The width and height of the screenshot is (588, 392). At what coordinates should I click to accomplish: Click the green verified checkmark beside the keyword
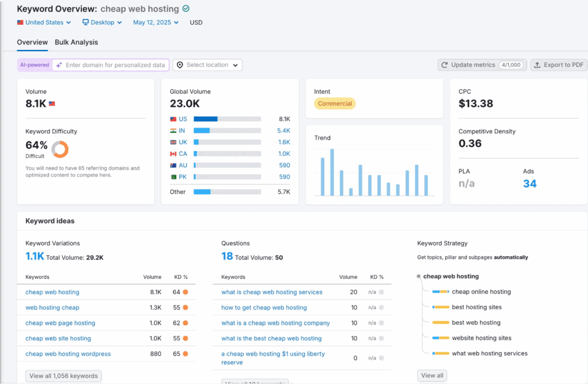185,9
